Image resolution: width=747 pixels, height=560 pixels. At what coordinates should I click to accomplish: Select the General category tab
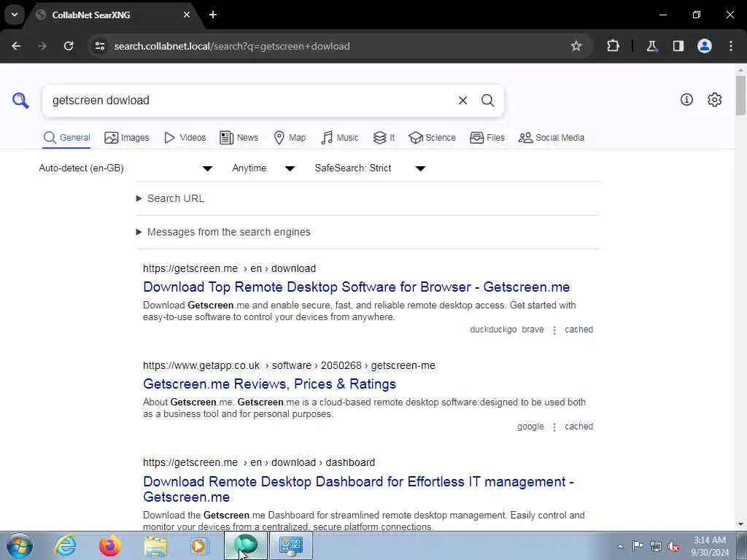66,138
